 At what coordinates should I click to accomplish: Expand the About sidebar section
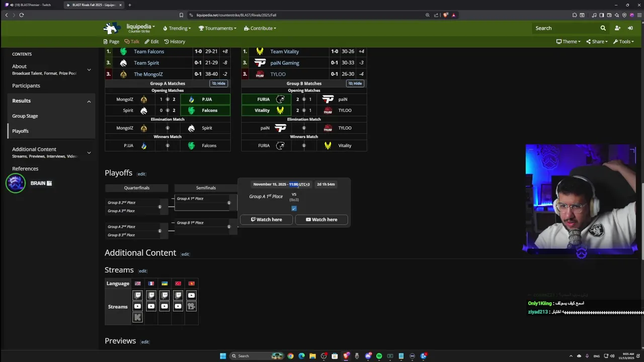pos(89,69)
